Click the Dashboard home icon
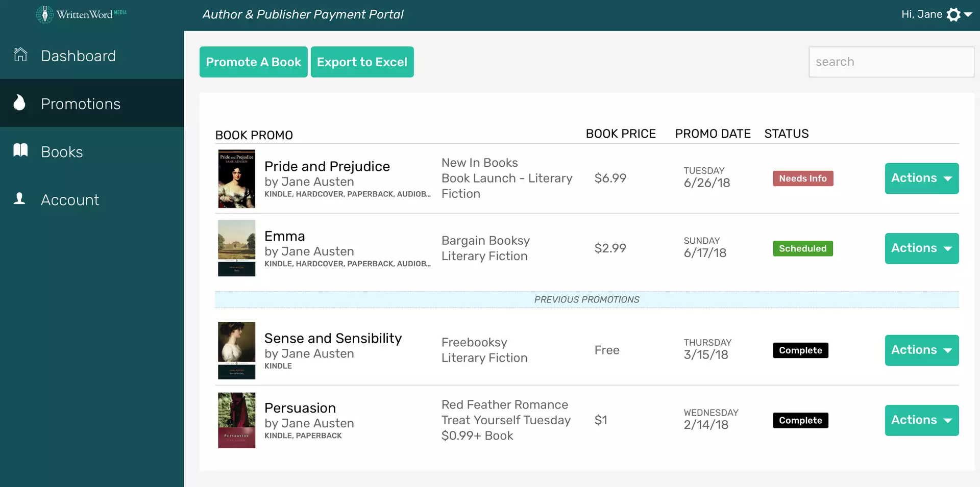Screen dimensions: 980x487 point(20,55)
